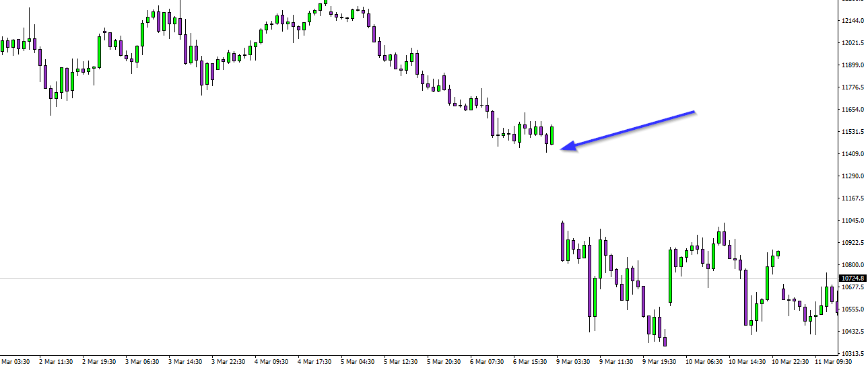Screen dimensions: 868x370
Task: Select the 2 Mar 11:30 time label
Action: 57,362
